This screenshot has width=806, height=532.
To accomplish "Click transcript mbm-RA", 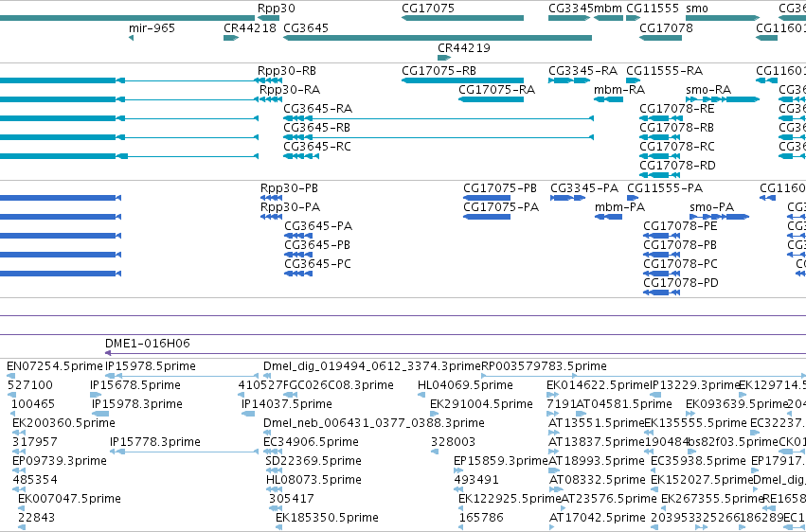I will (618, 90).
